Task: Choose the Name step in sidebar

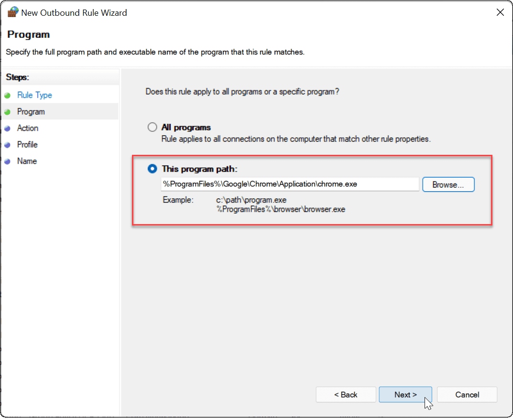Action: [x=27, y=161]
